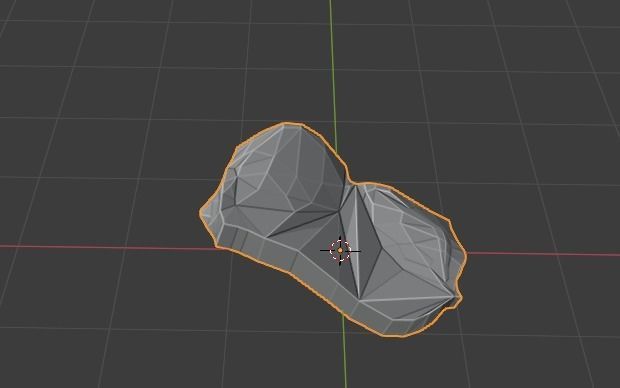Click the 3D cursor crosshair in the viewport

pos(340,250)
